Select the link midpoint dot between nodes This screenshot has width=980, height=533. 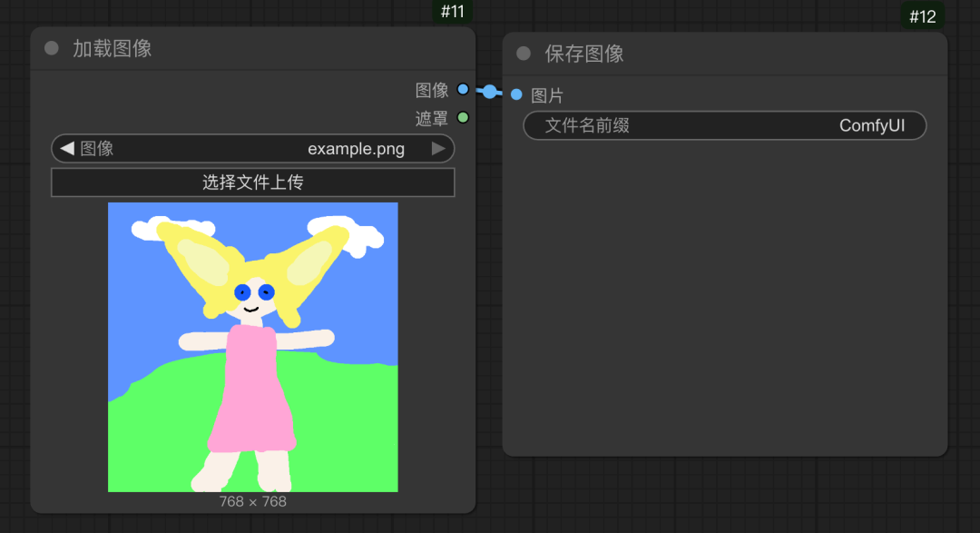tap(490, 92)
